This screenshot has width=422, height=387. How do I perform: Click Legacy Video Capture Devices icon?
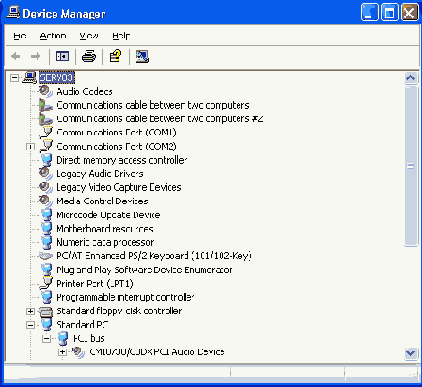[x=46, y=187]
